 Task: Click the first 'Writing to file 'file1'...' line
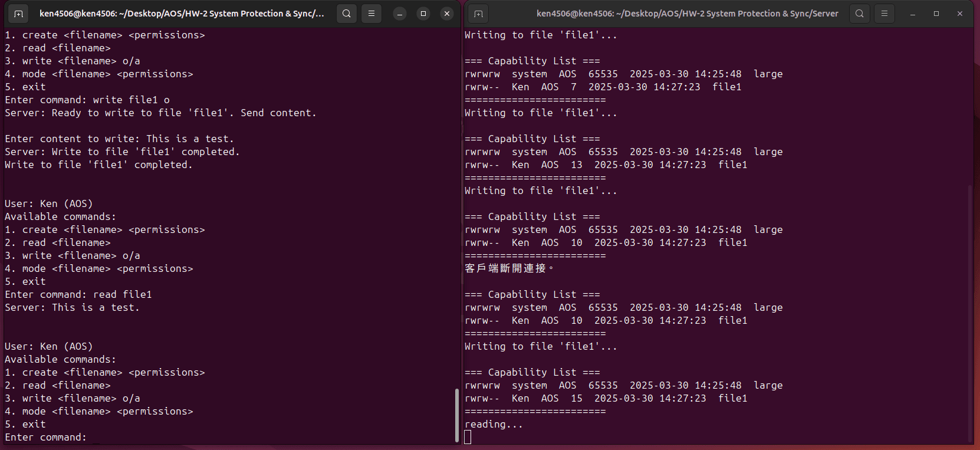pyautogui.click(x=541, y=35)
